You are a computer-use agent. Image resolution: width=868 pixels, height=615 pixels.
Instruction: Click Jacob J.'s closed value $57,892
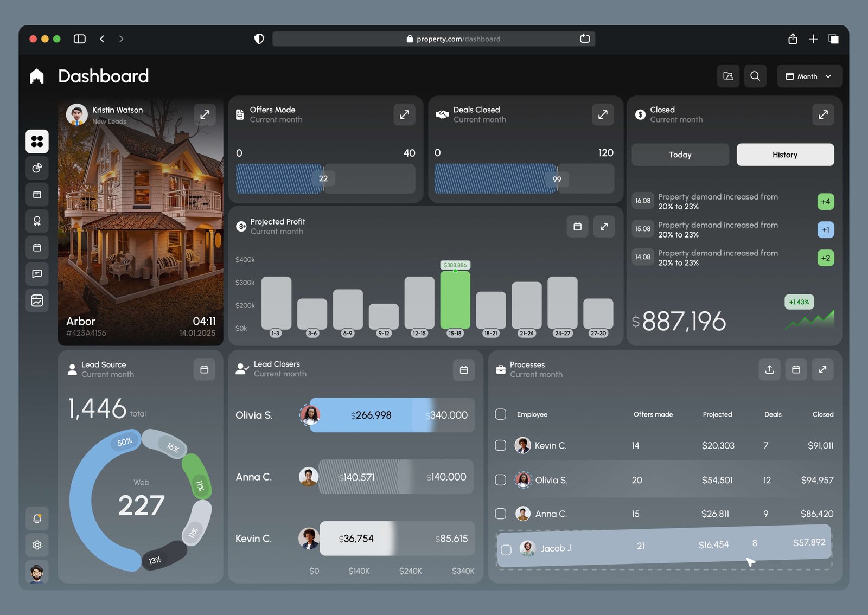pyautogui.click(x=809, y=542)
